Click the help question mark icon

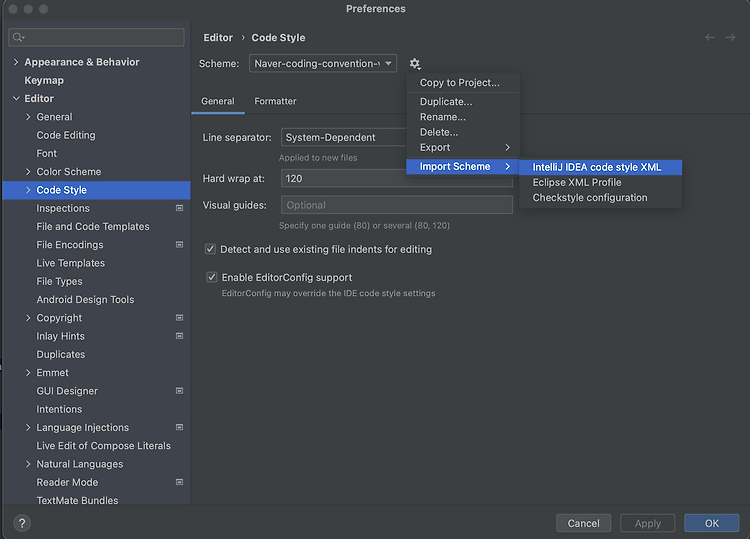[22, 523]
